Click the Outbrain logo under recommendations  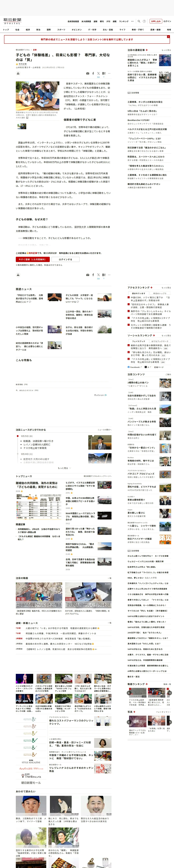pos(100,395)
